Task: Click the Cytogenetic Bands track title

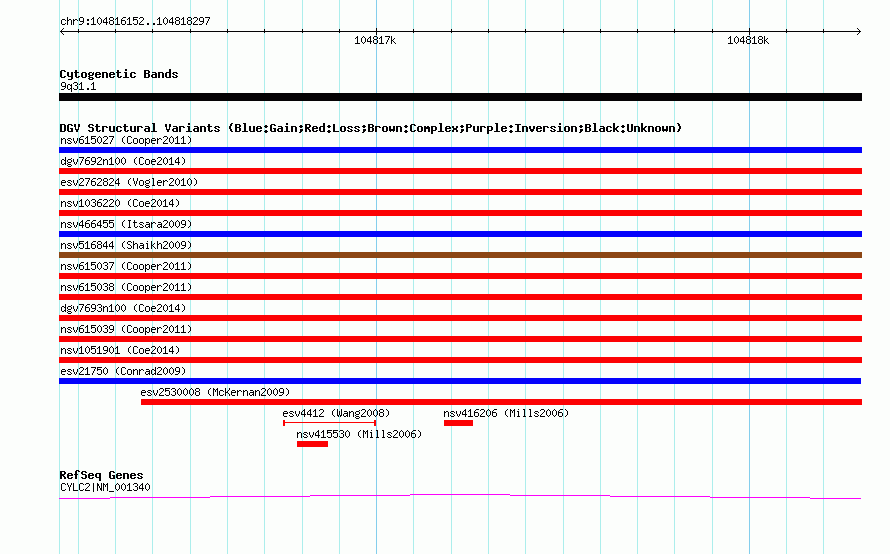Action: click(119, 74)
